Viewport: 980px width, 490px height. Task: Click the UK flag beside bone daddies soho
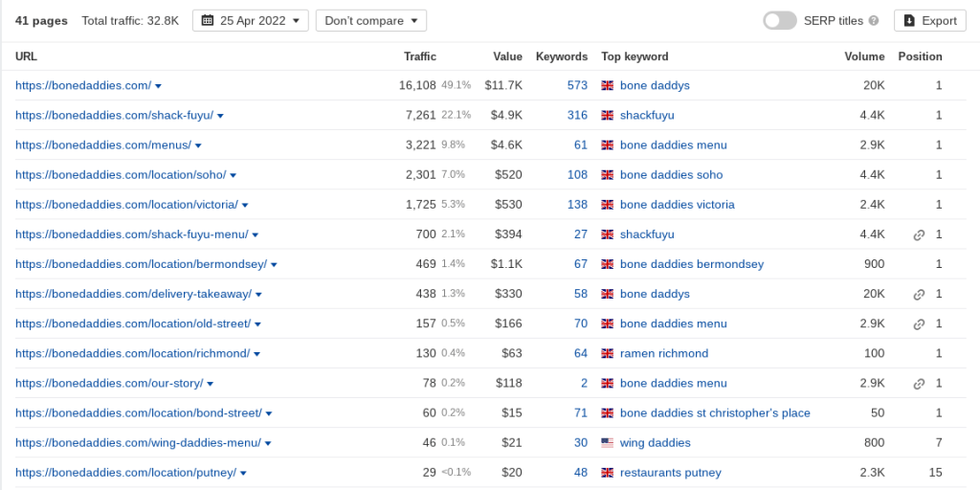coord(607,175)
